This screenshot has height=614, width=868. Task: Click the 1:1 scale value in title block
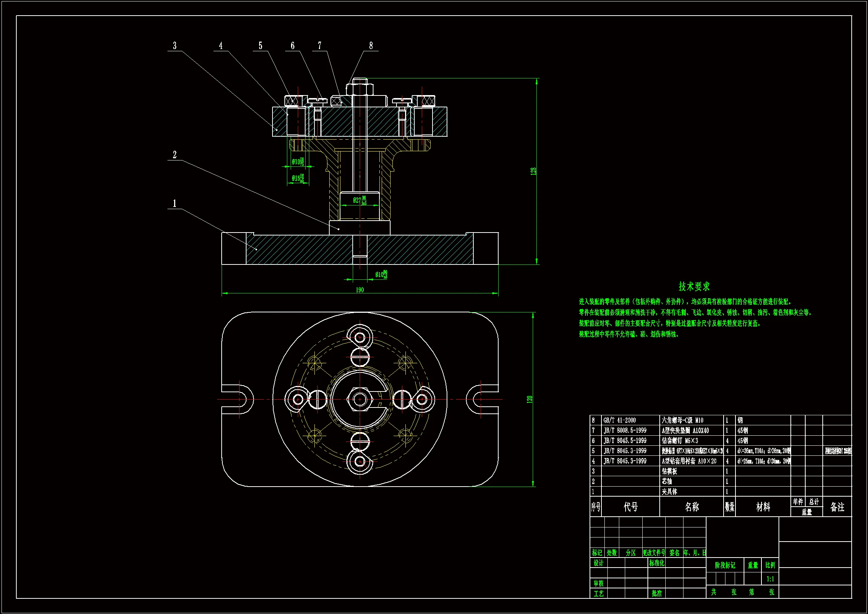[770, 579]
